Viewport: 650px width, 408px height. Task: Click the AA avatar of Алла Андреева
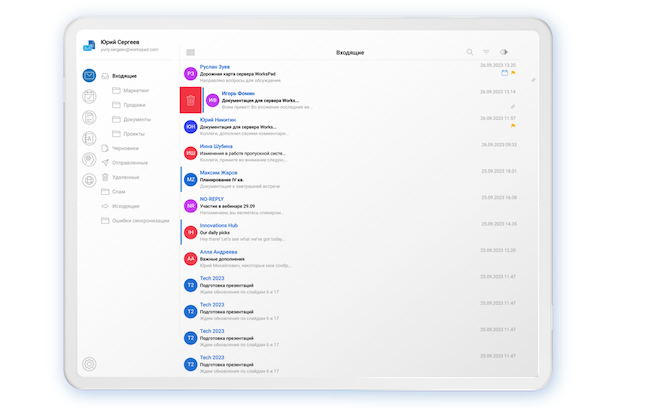pos(190,259)
